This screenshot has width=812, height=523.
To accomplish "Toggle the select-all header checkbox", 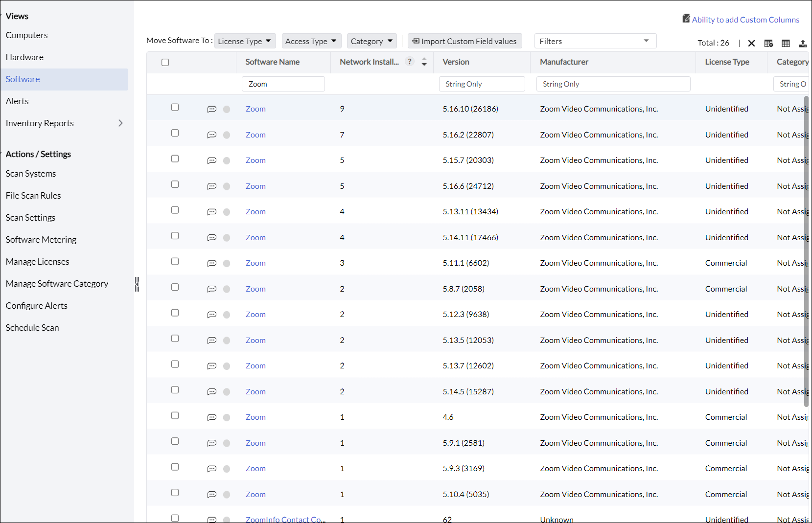I will click(x=165, y=63).
